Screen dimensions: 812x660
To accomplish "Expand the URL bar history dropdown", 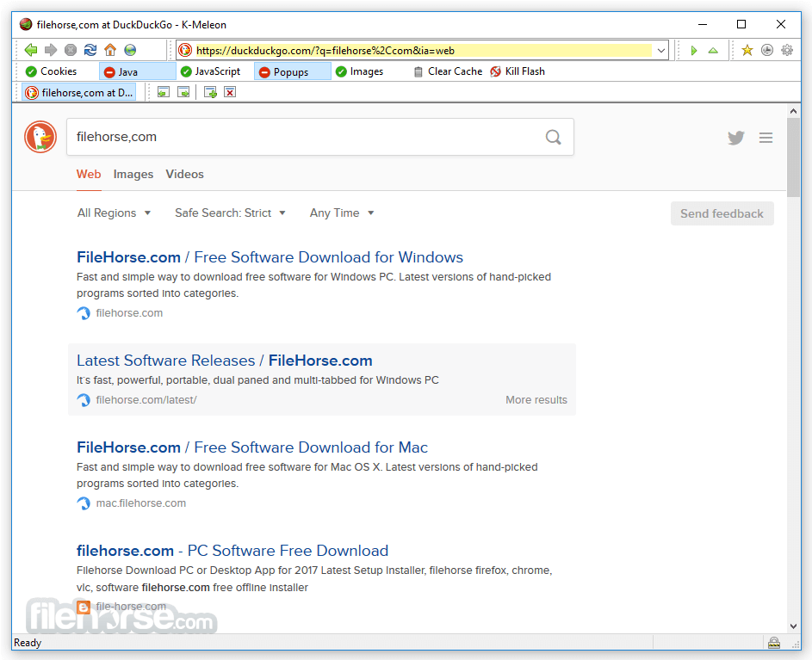I will [x=660, y=50].
